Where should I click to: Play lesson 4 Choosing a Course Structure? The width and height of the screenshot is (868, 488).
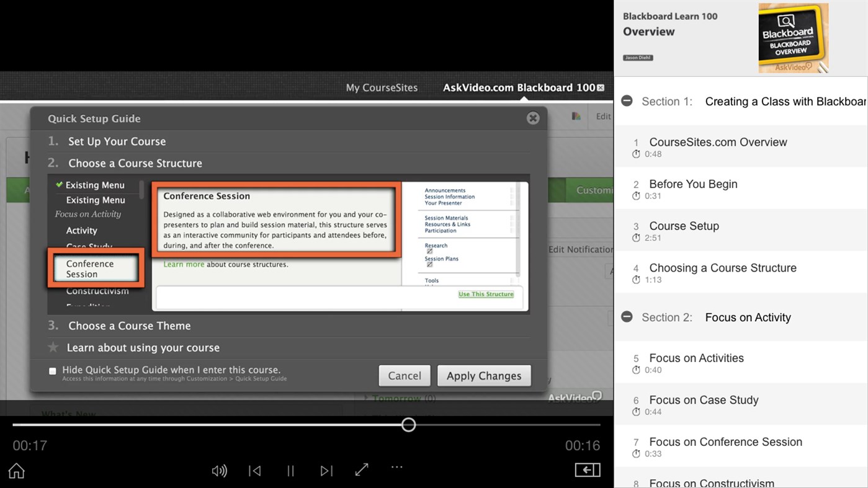coord(741,273)
